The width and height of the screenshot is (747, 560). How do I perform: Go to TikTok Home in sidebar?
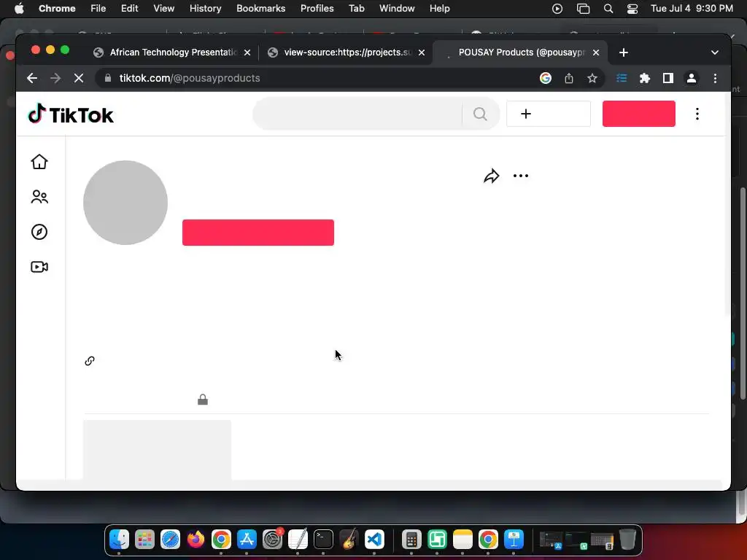pos(39,162)
